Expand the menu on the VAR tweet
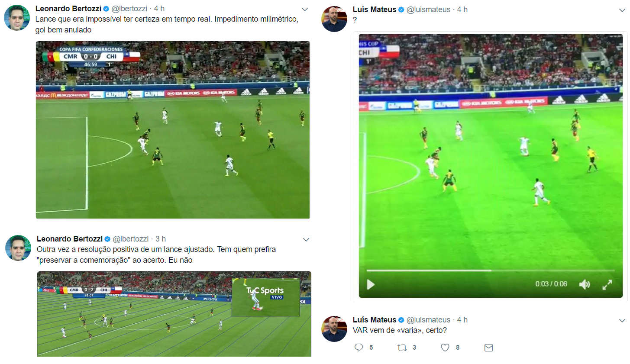This screenshot has width=630, height=364. pyautogui.click(x=622, y=320)
